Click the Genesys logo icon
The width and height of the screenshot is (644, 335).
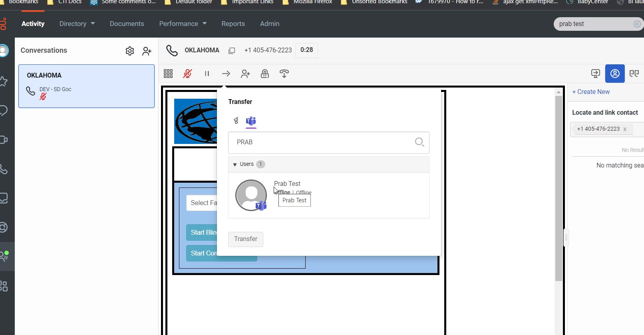click(4, 24)
